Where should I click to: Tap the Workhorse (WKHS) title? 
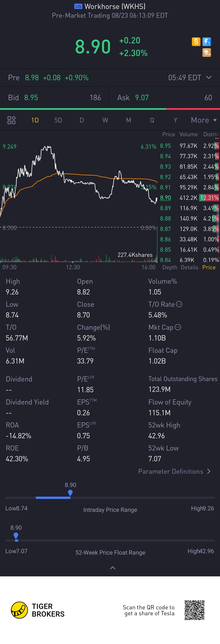(115, 6)
